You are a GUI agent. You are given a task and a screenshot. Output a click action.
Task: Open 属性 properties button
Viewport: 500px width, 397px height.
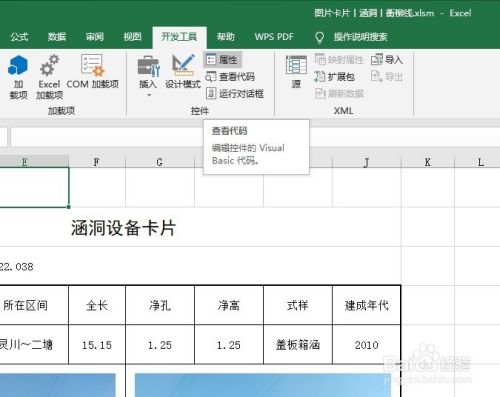coord(222,60)
